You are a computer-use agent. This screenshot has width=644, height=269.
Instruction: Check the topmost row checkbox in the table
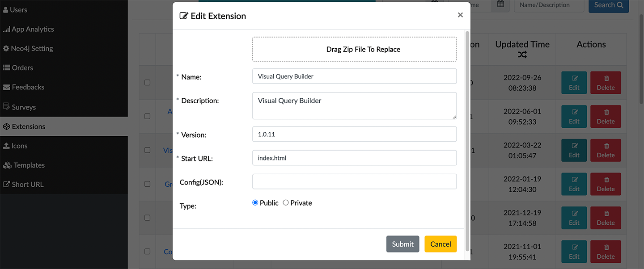(x=147, y=82)
